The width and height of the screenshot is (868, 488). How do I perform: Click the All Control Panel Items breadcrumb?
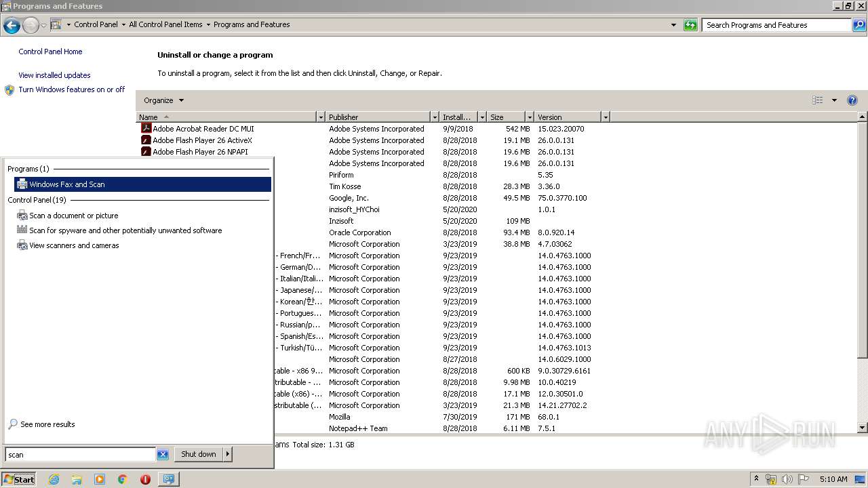point(165,24)
